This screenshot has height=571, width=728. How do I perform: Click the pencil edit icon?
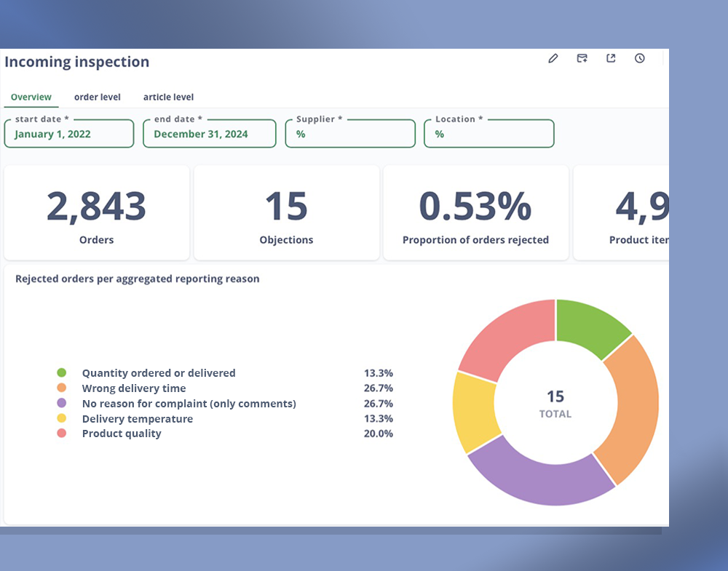(x=553, y=58)
